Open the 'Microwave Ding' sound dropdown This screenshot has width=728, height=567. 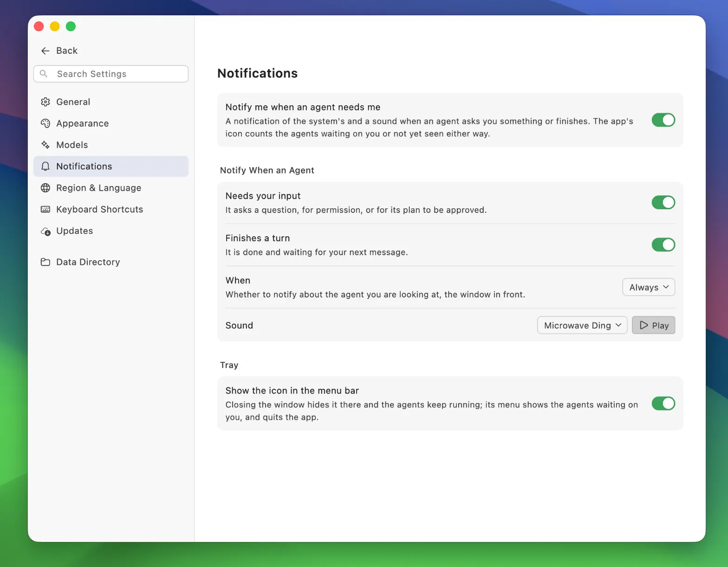coord(582,325)
